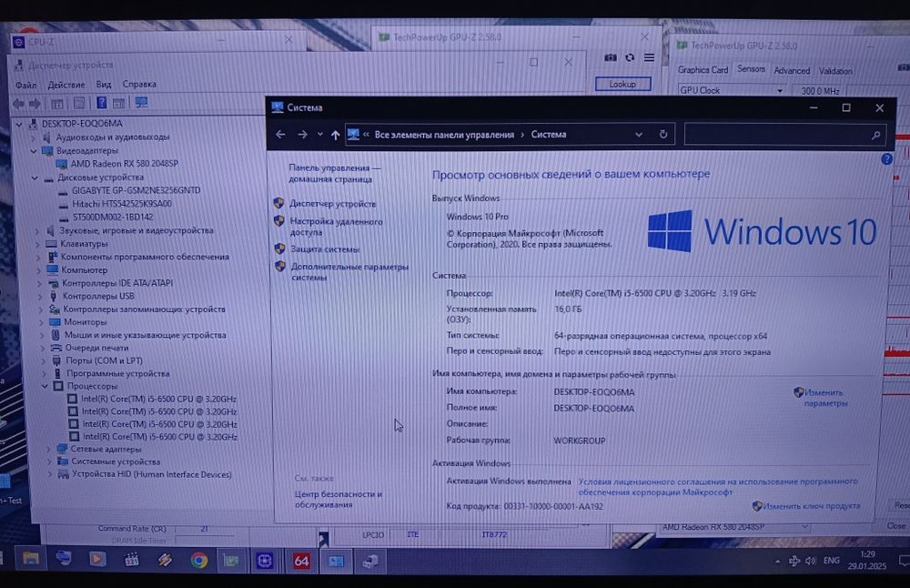Collapse the Дисковые устройства node
Viewport: 910px width, 588px height.
(35, 177)
